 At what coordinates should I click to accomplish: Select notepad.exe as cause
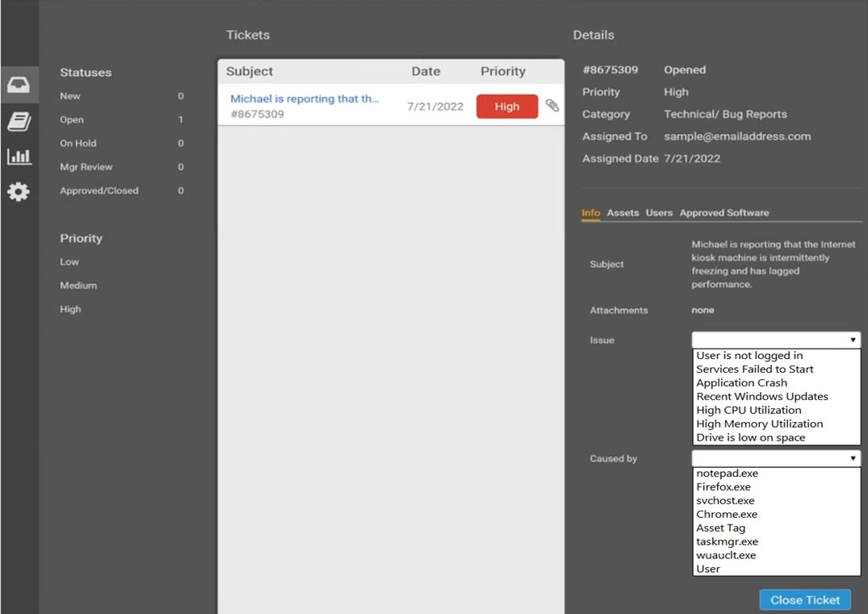pos(727,473)
